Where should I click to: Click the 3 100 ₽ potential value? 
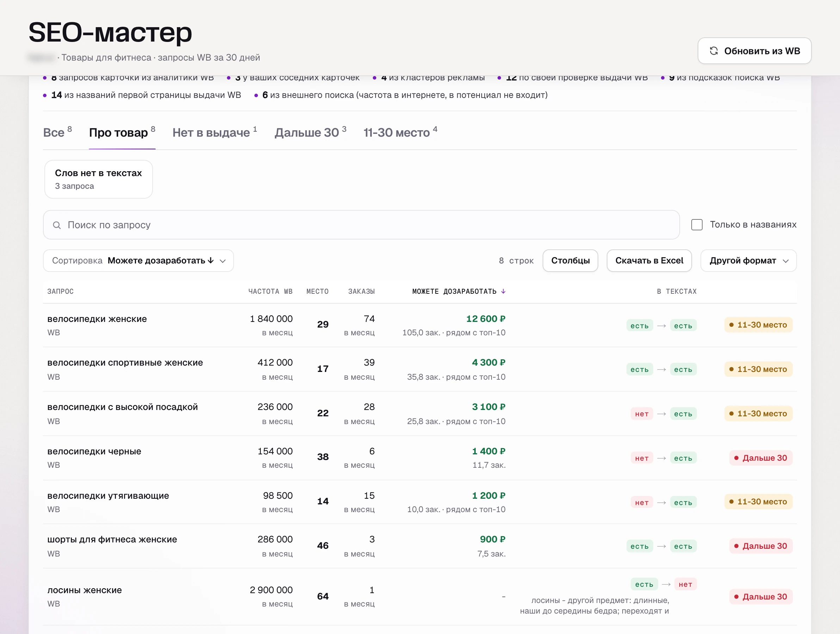point(488,407)
